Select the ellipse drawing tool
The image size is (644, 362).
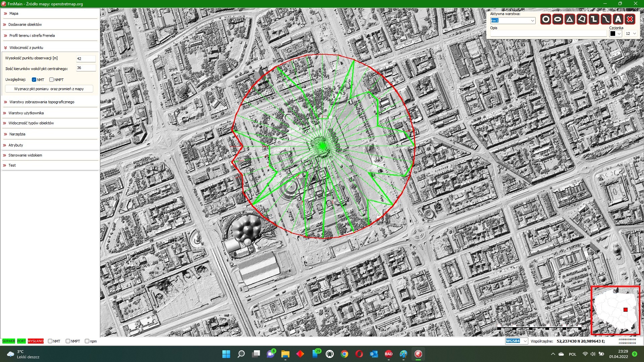pos(557,19)
